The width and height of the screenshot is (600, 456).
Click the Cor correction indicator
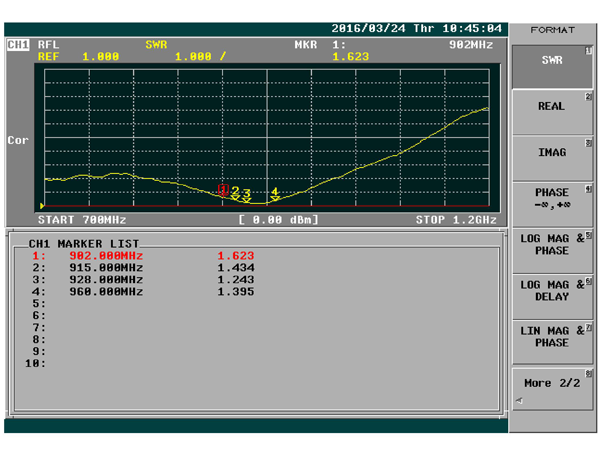18,140
